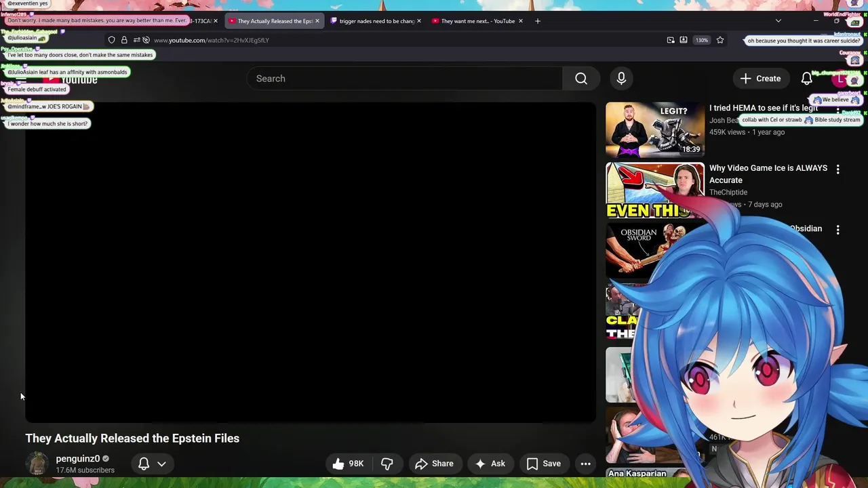
Task: Click the Create button
Action: 761,79
